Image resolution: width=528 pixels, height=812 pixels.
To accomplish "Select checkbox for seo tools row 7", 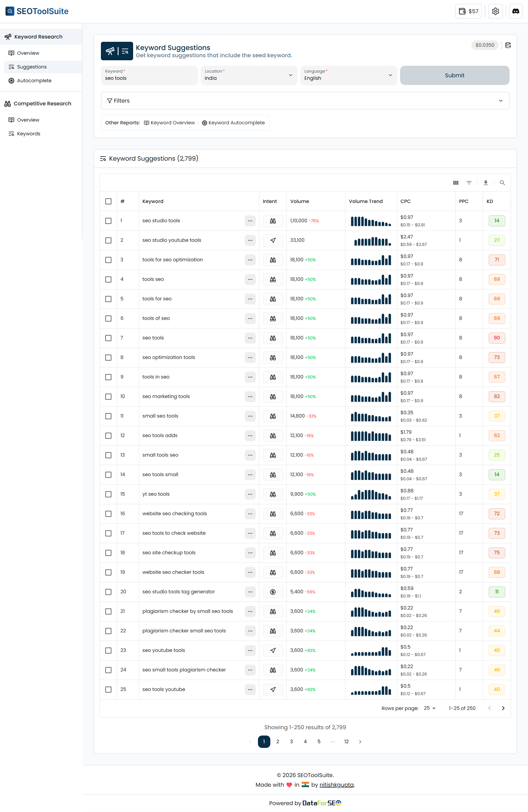I will [x=108, y=338].
